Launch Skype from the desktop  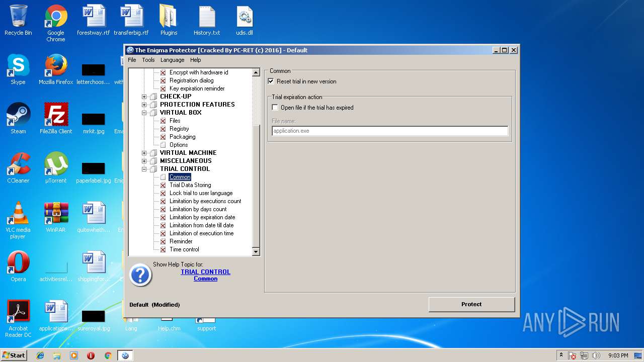coord(18,69)
